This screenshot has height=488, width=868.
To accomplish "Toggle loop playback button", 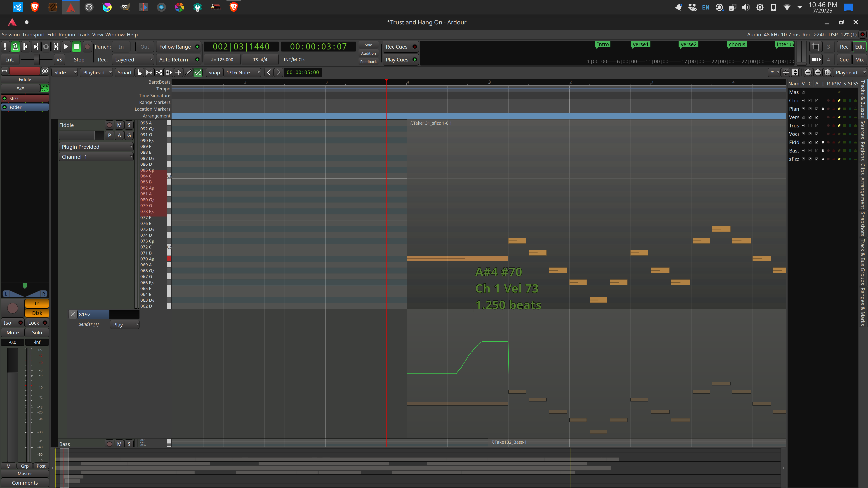I will point(46,47).
